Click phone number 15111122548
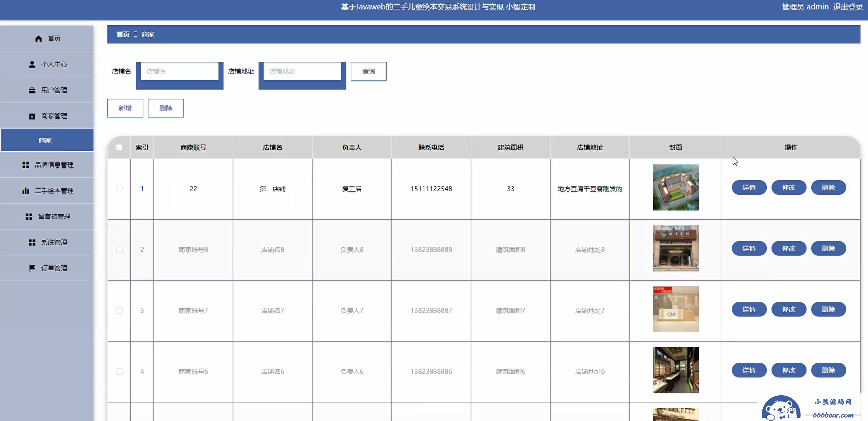Image resolution: width=868 pixels, height=421 pixels. coord(431,189)
